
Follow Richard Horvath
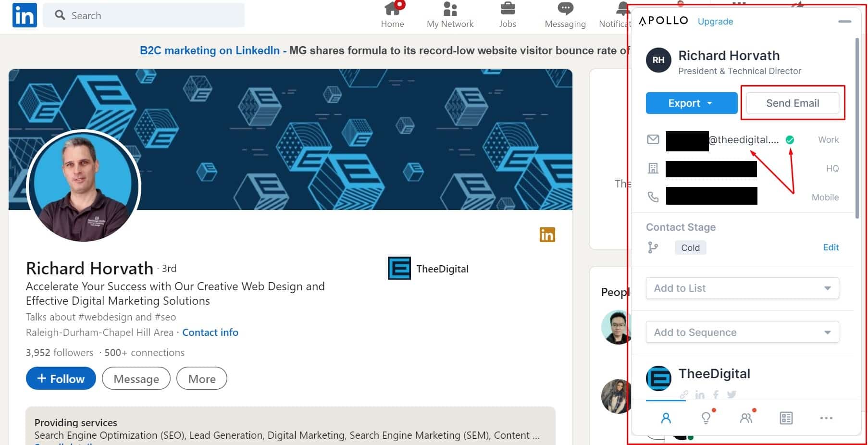[x=61, y=379]
